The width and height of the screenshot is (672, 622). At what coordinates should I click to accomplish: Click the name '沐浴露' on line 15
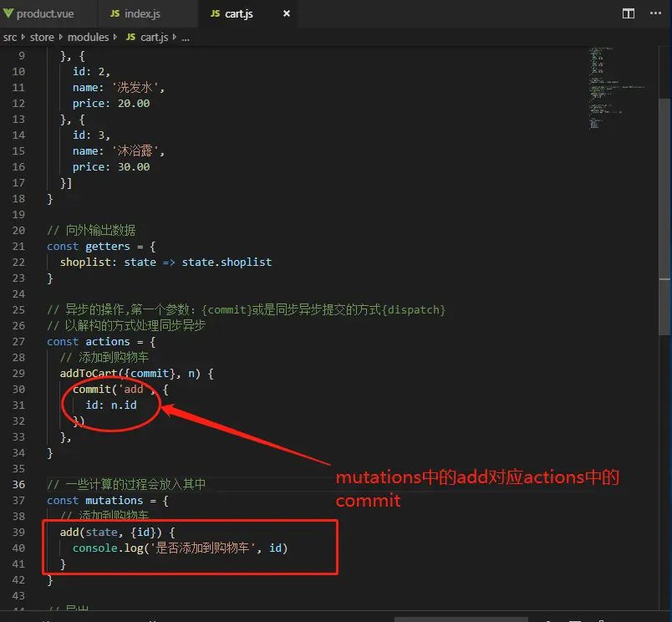pos(135,150)
